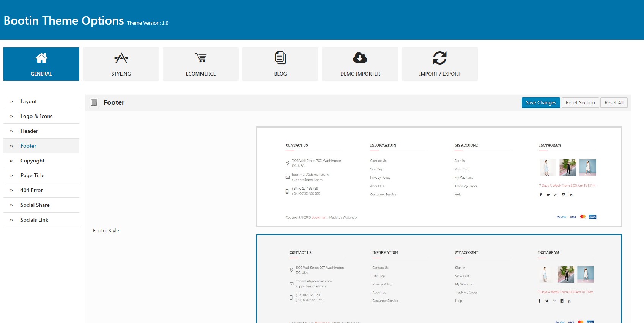
Task: Click the Reset All button
Action: click(x=614, y=102)
